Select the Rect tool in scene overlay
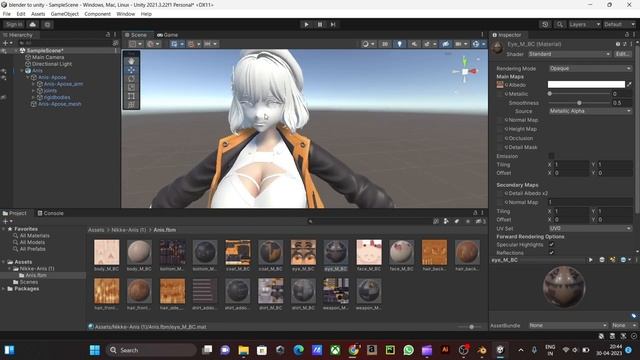640x360 pixels. (x=131, y=96)
